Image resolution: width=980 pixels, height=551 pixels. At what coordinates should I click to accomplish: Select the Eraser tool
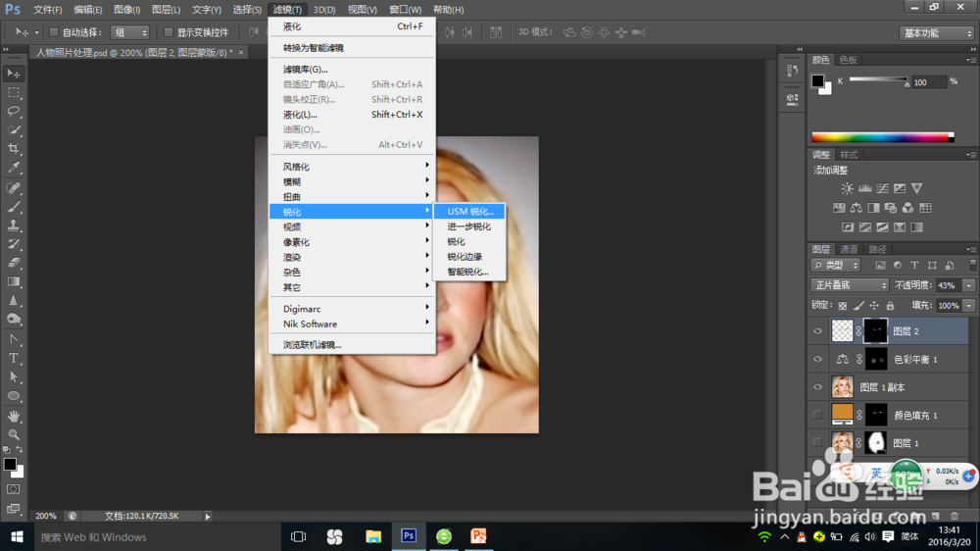point(14,263)
